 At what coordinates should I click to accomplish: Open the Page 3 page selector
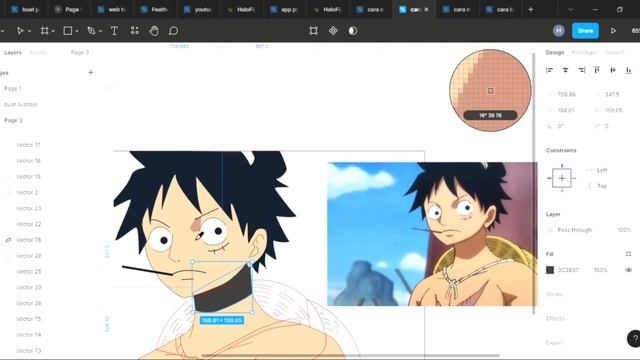80,53
